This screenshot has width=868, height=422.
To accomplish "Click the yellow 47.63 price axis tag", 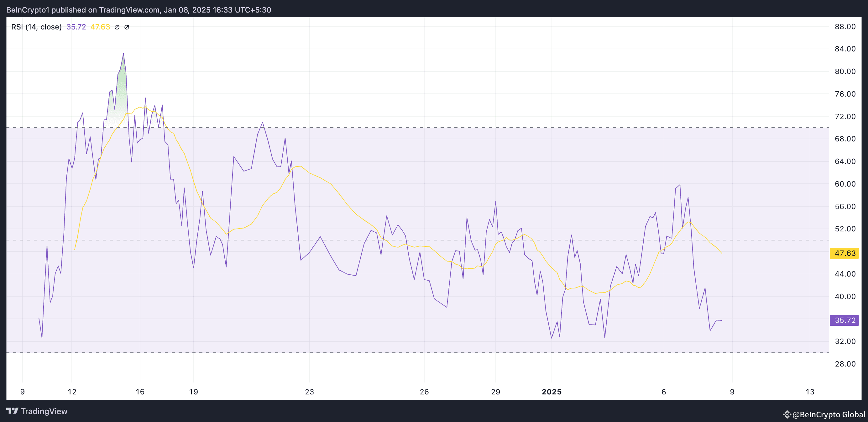I will click(x=844, y=253).
